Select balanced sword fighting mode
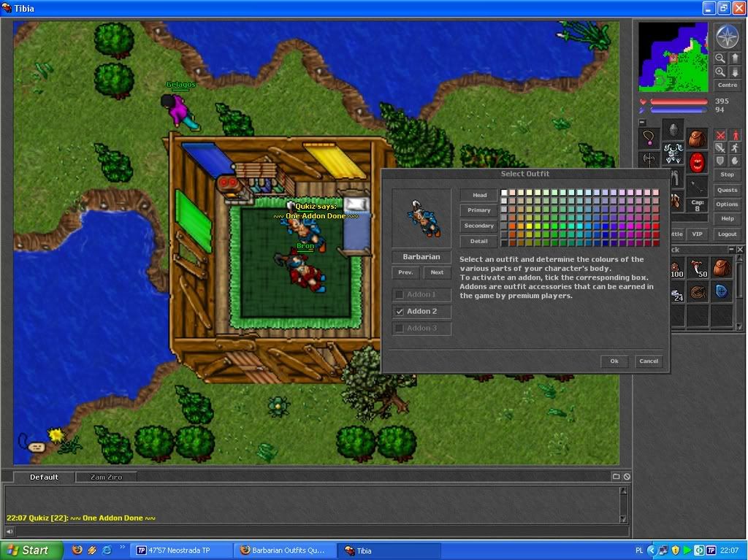Image resolution: width=748 pixels, height=560 pixels. tap(720, 148)
